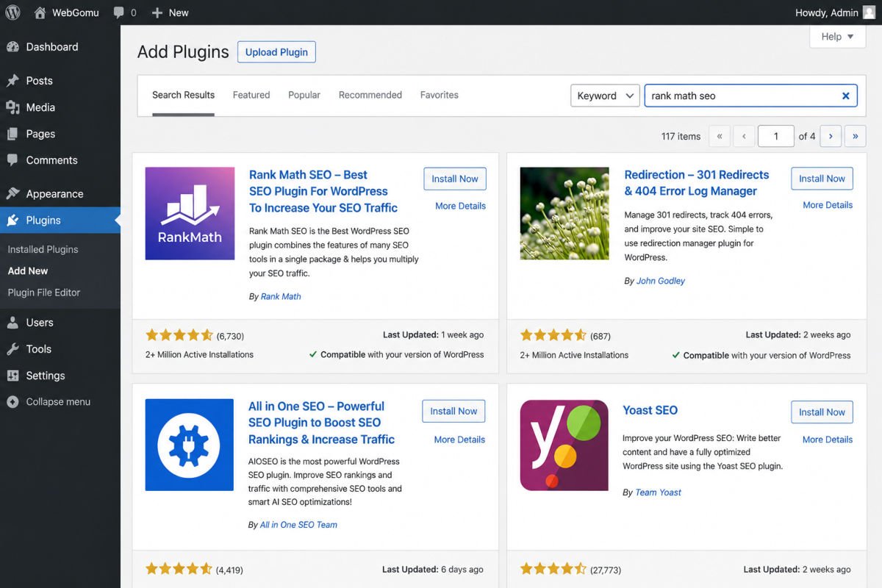The height and width of the screenshot is (588, 882).
Task: Install Now the Rank Math SEO plugin
Action: pyautogui.click(x=455, y=179)
